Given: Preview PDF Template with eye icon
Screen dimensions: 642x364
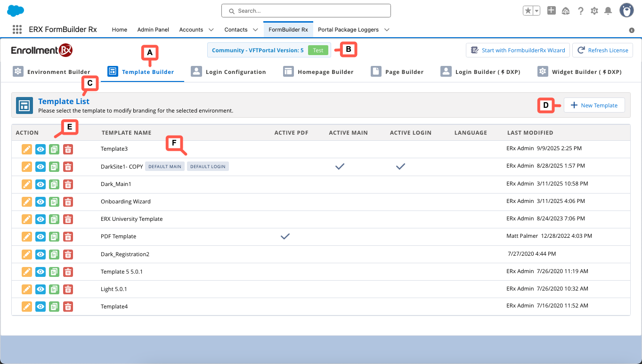Looking at the screenshot, I should 41,237.
